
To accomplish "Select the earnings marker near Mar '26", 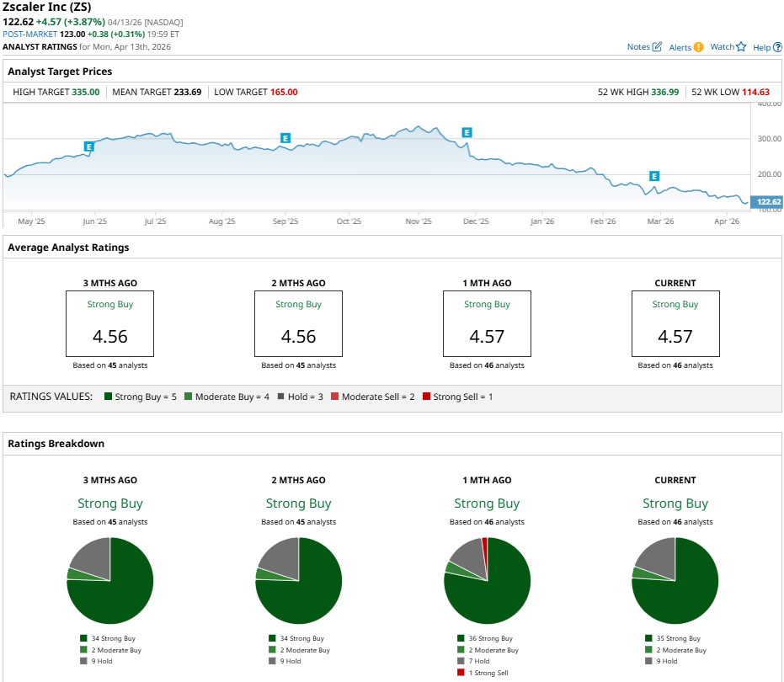I will [x=654, y=176].
